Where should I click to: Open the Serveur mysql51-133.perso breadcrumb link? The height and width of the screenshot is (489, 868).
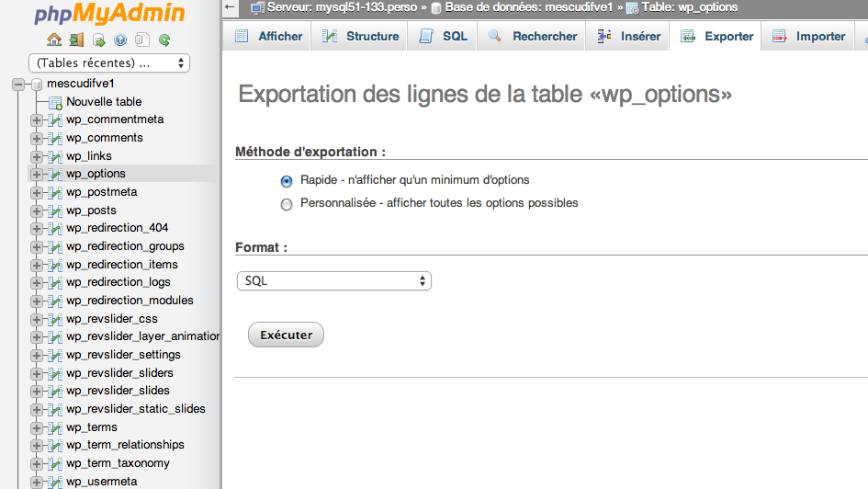342,7
